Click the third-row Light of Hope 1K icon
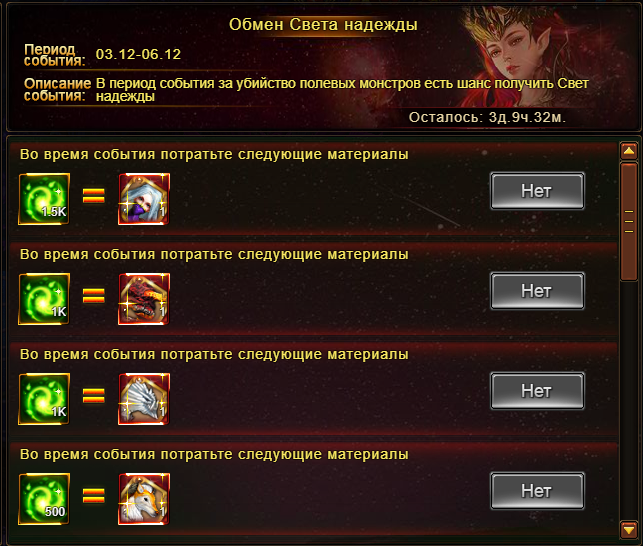Screen dimensions: 643x546 click(44, 399)
